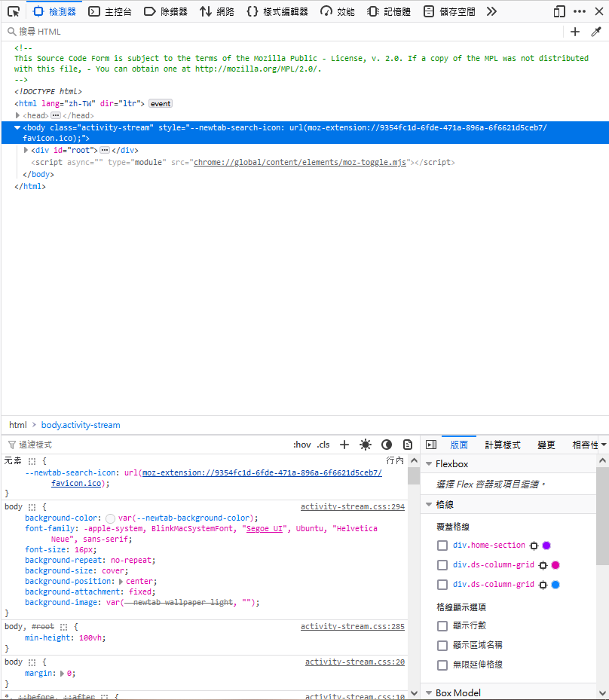The height and width of the screenshot is (700, 609).
Task: Expand the div root ellipsis badge
Action: coord(105,150)
